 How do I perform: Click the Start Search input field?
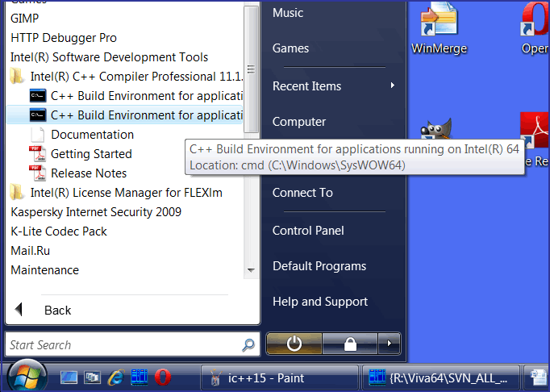[x=121, y=345]
